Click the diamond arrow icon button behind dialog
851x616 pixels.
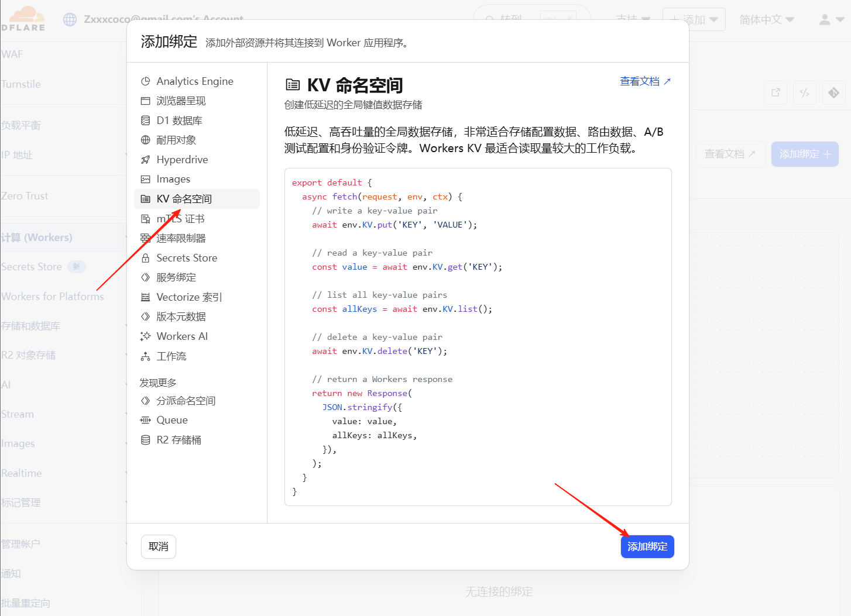click(x=834, y=92)
